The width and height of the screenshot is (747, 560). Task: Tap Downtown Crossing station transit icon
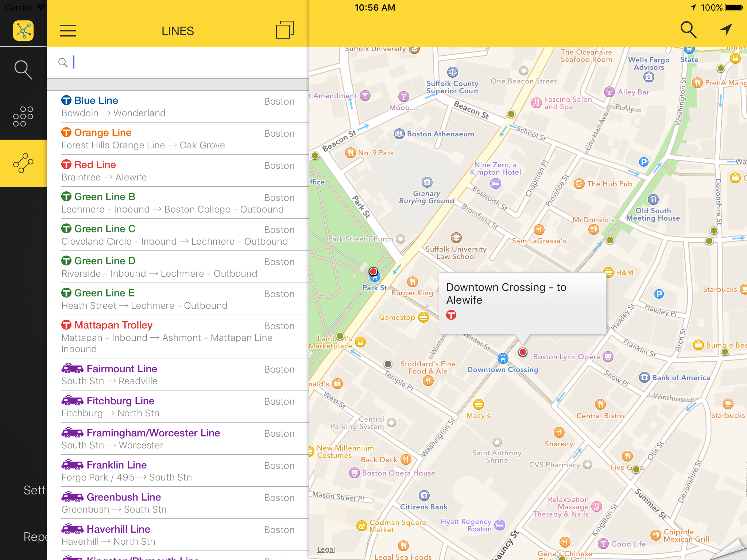click(x=503, y=358)
